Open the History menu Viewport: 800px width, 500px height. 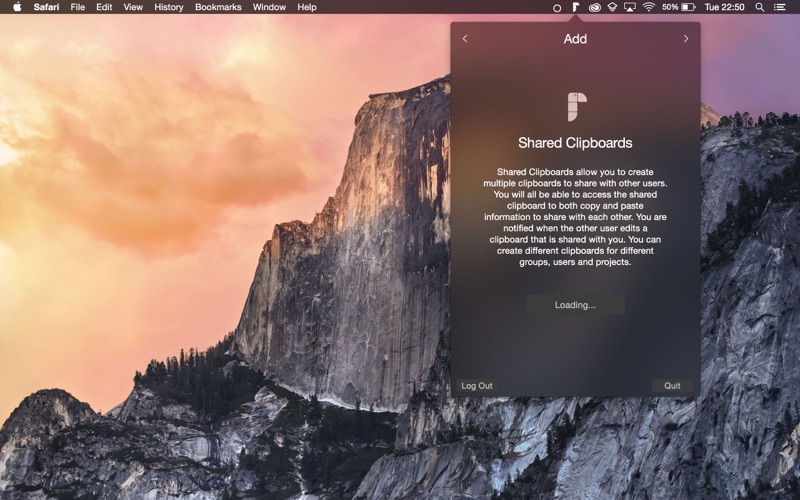pyautogui.click(x=168, y=7)
